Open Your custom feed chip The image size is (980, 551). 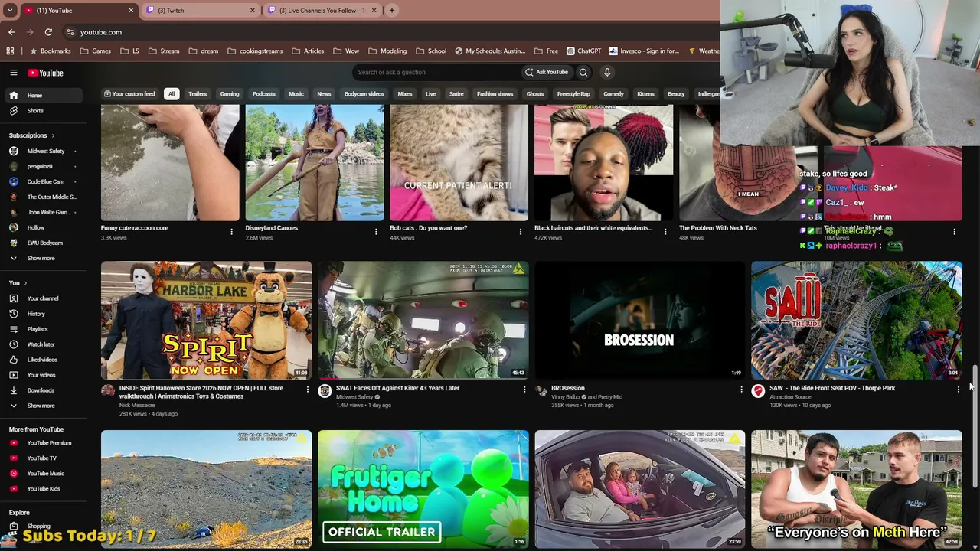[129, 94]
